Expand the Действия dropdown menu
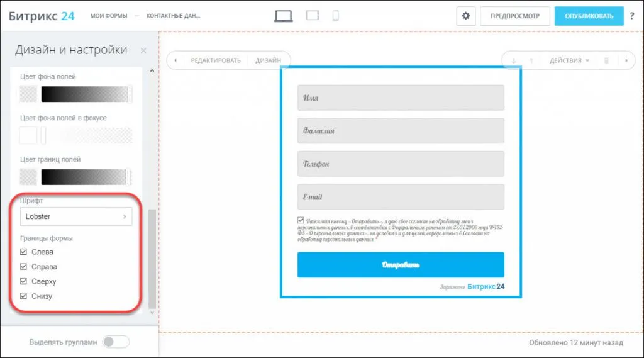This screenshot has height=358, width=644. coord(569,60)
